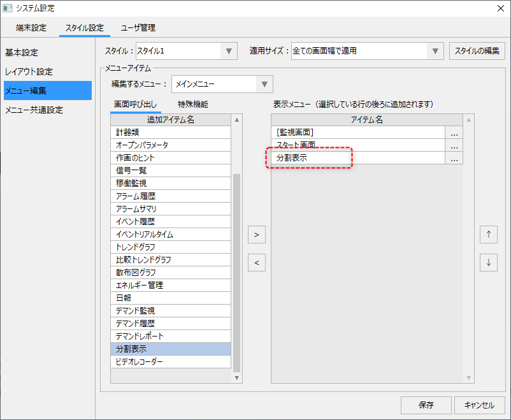Click the < arrow to remove a menu item

tap(256, 263)
